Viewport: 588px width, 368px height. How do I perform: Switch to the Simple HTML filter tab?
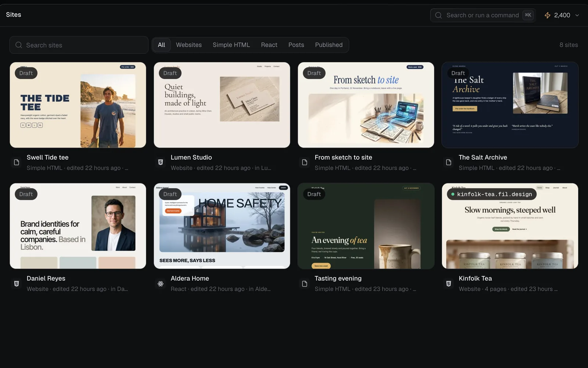[x=231, y=45]
